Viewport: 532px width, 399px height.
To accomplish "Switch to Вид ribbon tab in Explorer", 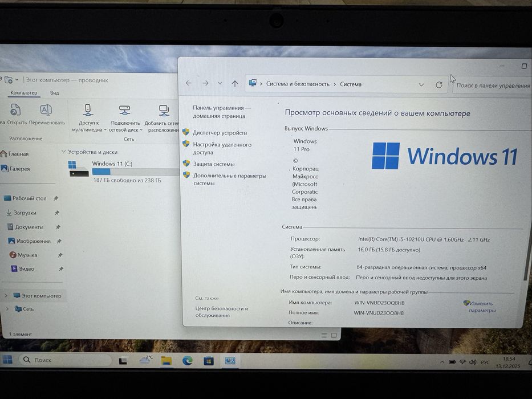I will point(54,92).
